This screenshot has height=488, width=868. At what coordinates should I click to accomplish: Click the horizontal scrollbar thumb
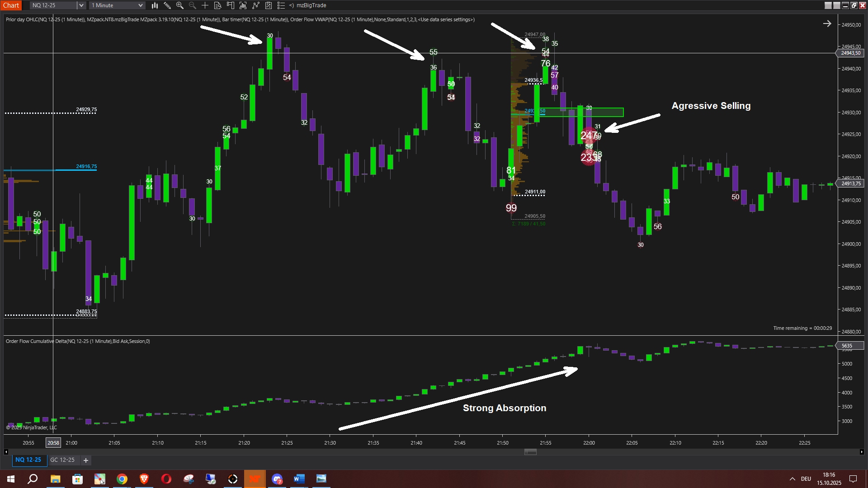click(530, 452)
